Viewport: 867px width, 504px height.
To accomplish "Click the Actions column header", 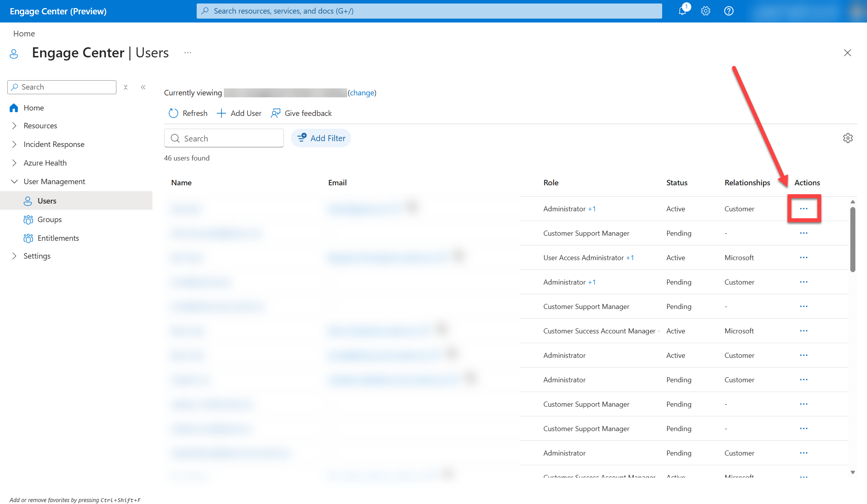I will coord(807,183).
